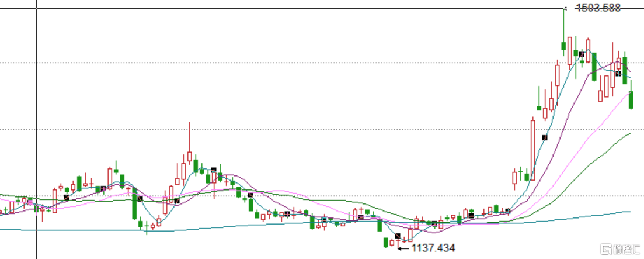The width and height of the screenshot is (644, 259).
Task: Click the black marker on the lowest candle
Action: [x=398, y=236]
